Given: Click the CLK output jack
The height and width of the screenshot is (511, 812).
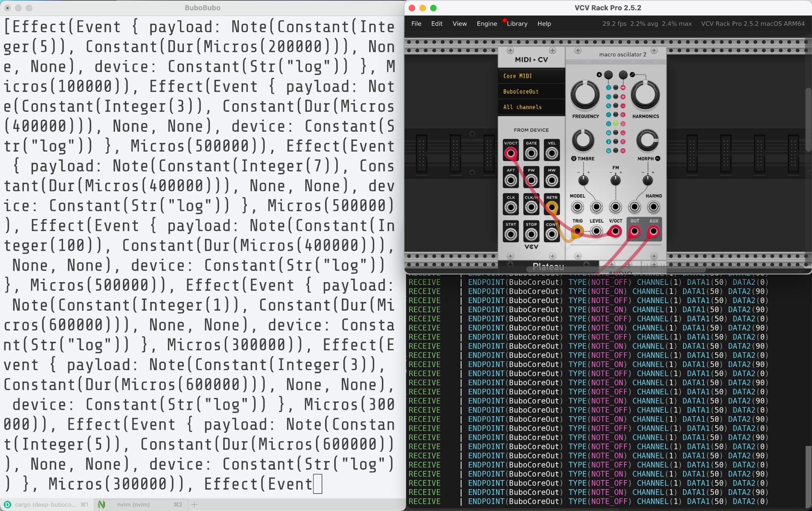Looking at the screenshot, I should pos(511,207).
